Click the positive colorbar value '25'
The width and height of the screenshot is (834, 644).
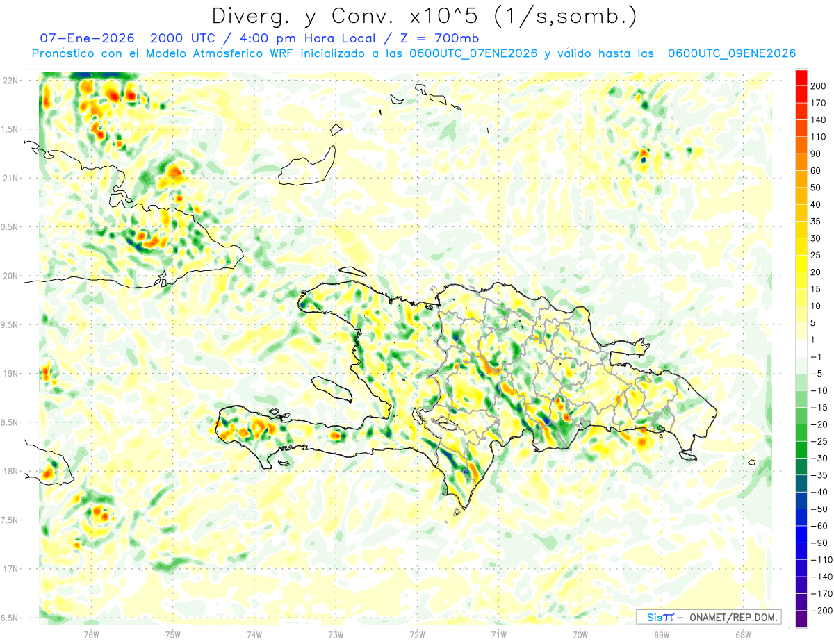pos(817,255)
